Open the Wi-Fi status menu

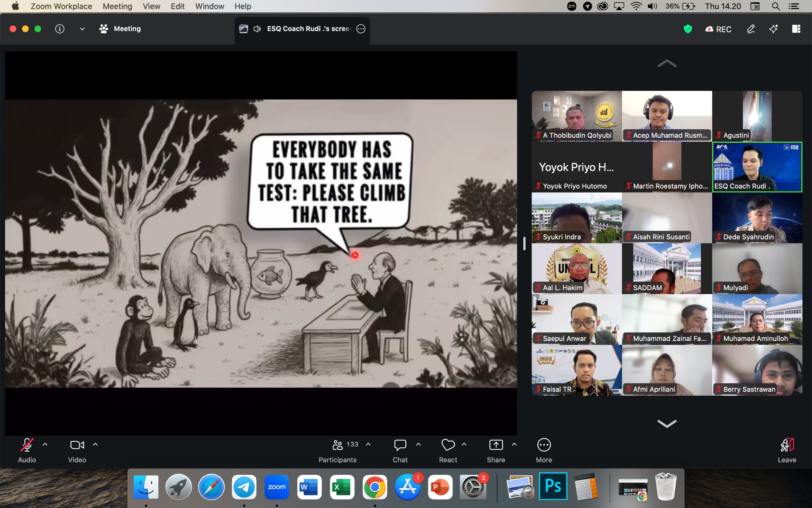click(x=636, y=6)
